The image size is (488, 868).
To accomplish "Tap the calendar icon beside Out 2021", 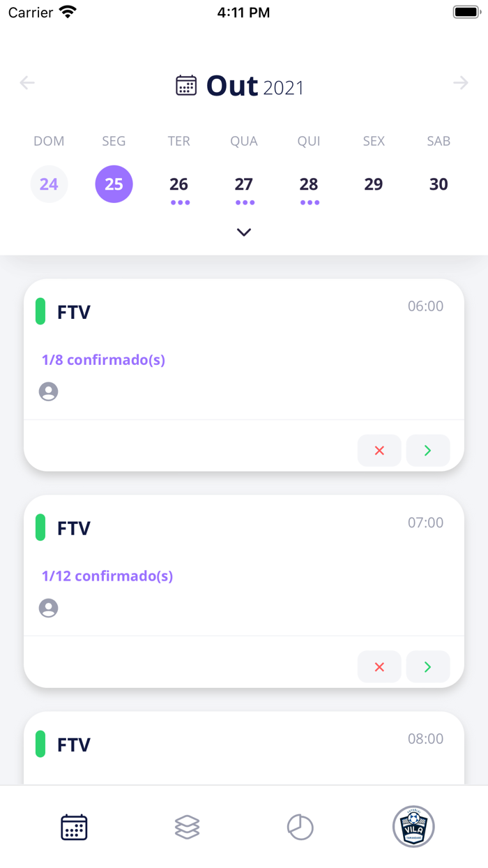I will point(186,85).
